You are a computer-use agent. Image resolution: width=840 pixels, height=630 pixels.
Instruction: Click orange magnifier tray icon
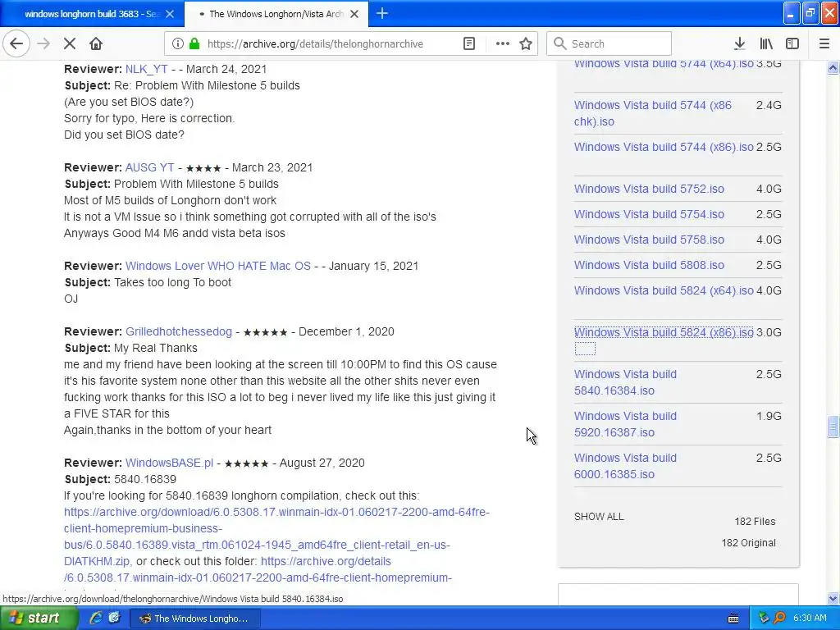[x=779, y=619]
